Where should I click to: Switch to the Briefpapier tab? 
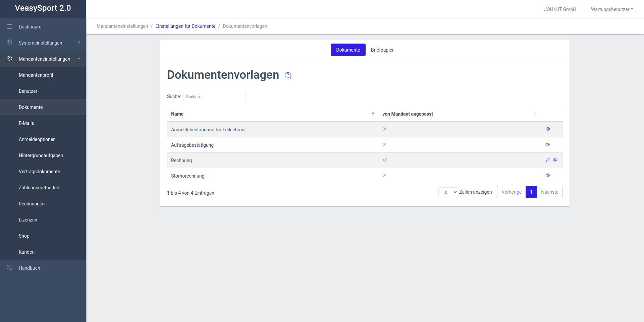coord(382,50)
